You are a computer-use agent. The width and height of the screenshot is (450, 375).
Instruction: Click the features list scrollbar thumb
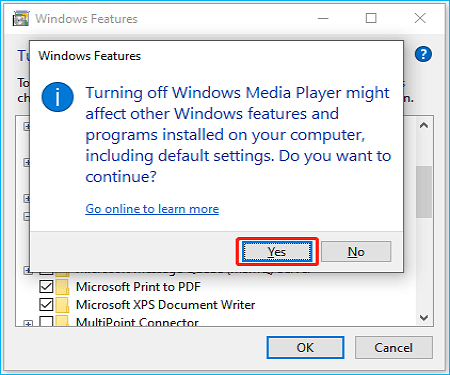[x=424, y=192]
